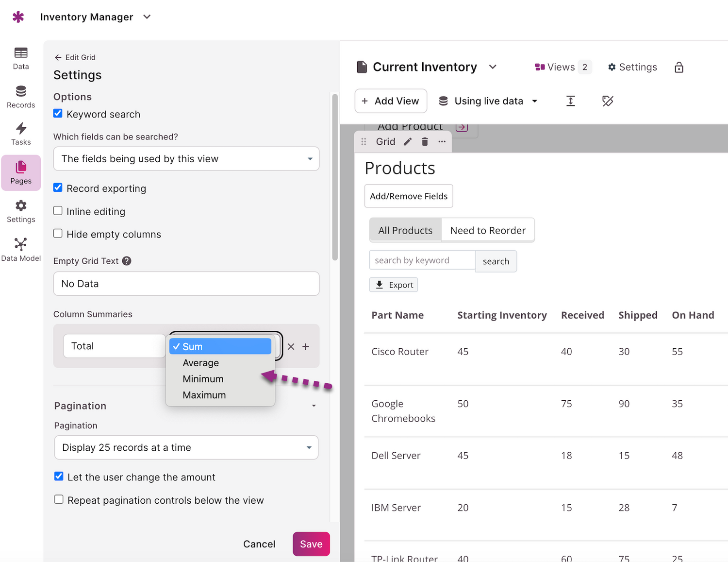Image resolution: width=728 pixels, height=562 pixels.
Task: Uncheck the Record exporting option
Action: pos(58,187)
